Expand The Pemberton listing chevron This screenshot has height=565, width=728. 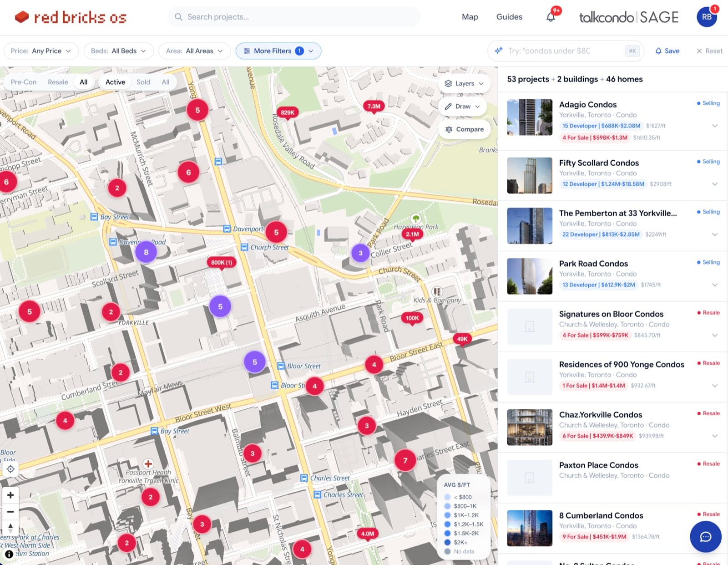tap(715, 234)
